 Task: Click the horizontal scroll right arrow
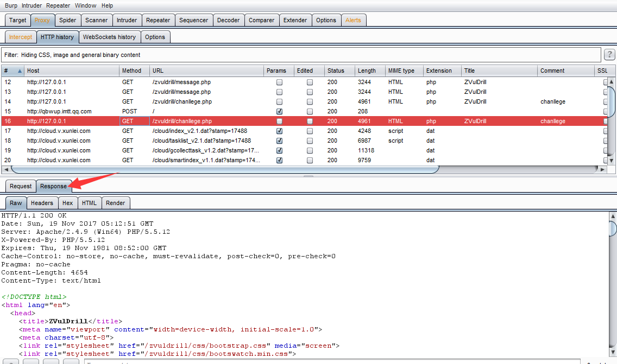(602, 169)
